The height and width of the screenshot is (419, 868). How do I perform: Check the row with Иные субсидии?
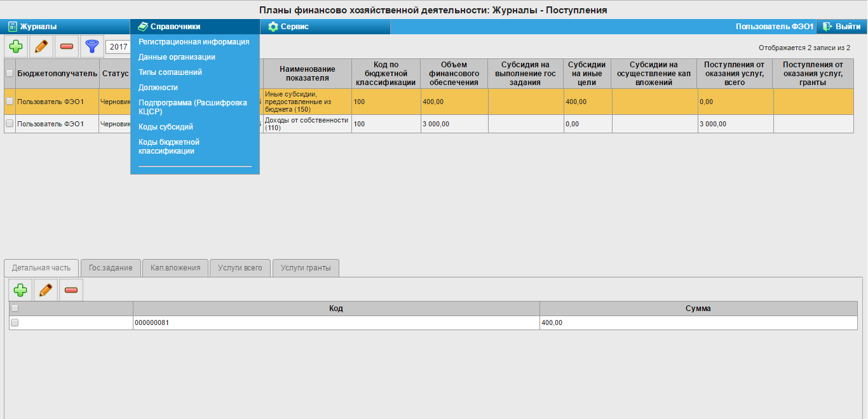(x=10, y=102)
